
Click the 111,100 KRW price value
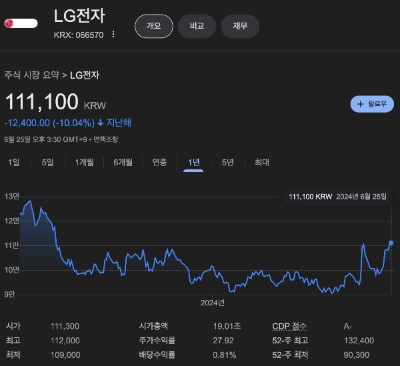point(55,102)
